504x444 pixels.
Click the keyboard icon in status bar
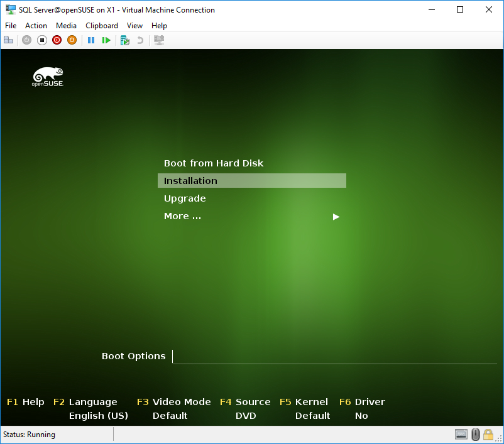tap(461, 435)
